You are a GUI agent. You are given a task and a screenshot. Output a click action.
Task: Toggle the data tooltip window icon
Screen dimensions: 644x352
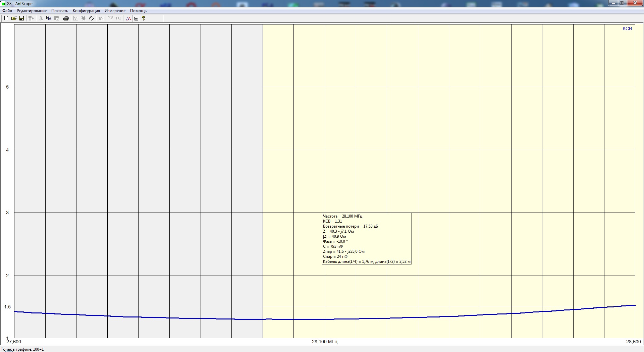click(x=136, y=18)
